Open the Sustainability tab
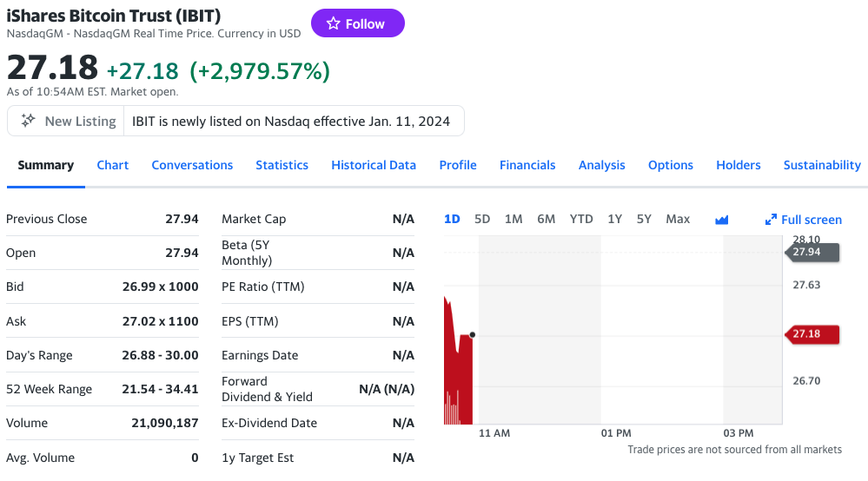The image size is (868, 481). pos(822,165)
